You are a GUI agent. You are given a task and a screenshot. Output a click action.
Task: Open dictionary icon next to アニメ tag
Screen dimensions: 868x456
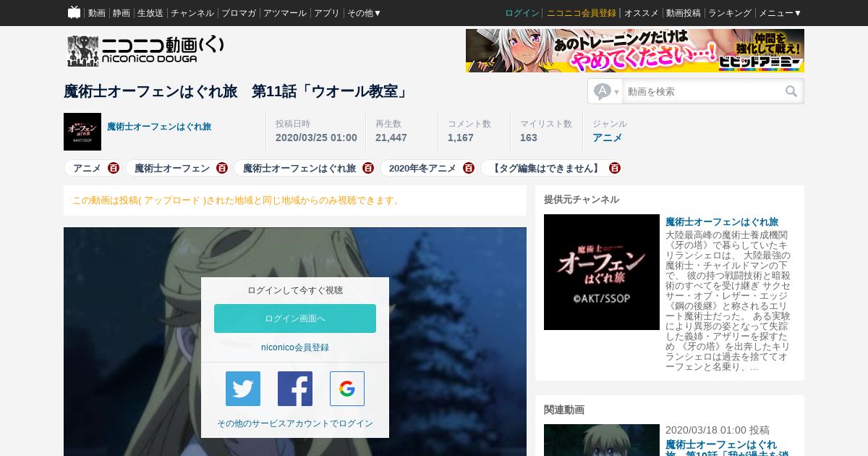click(114, 168)
